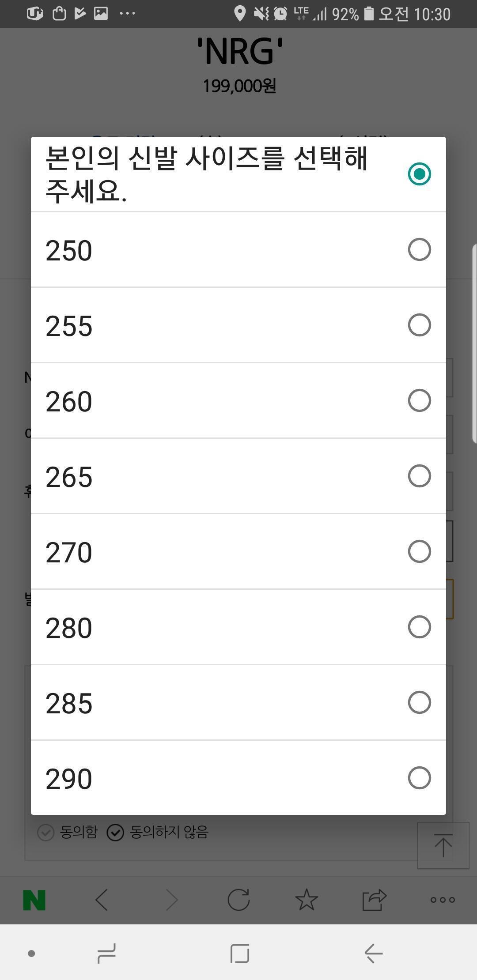Check the 동의하지 않음 option

(x=115, y=833)
